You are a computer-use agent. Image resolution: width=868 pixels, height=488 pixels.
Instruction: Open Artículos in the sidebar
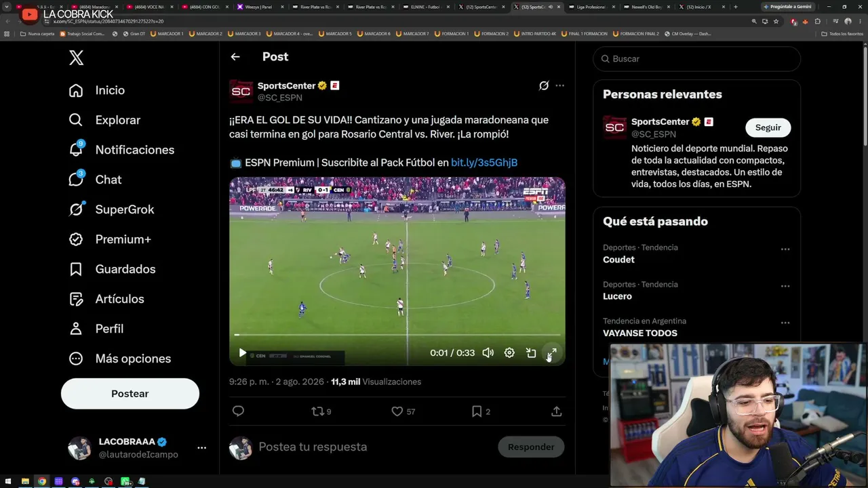[x=106, y=299]
